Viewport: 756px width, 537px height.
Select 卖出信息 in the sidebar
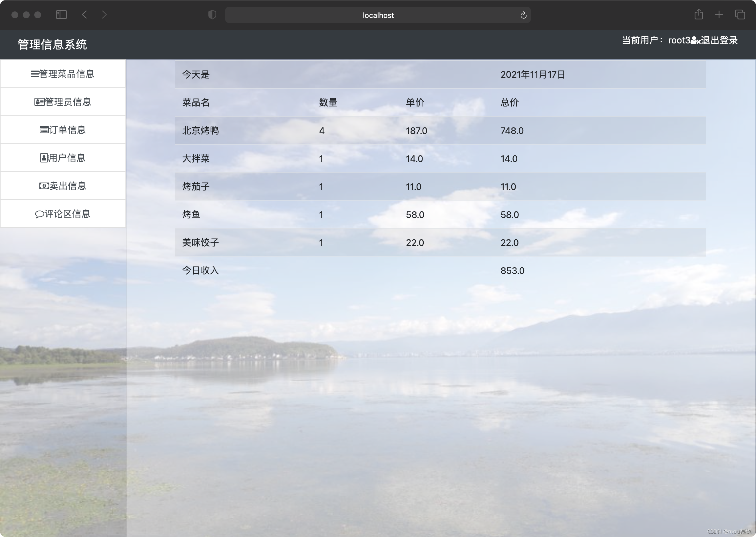tap(63, 186)
